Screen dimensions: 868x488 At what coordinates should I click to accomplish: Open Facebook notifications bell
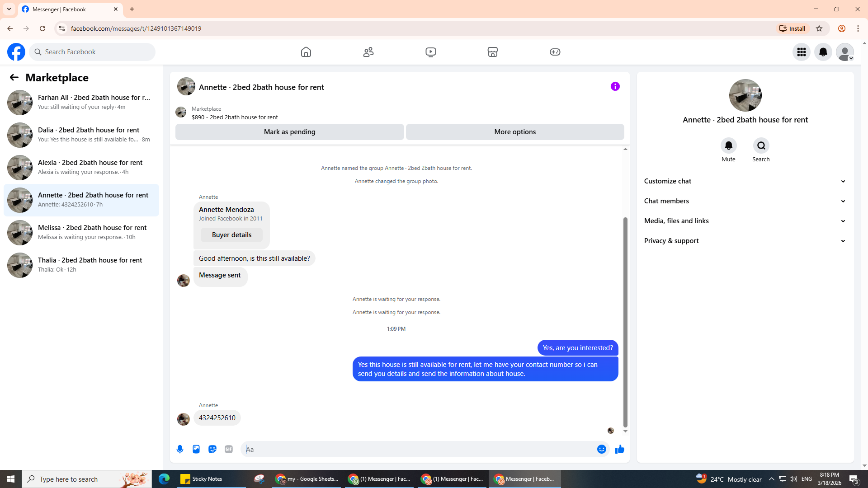(x=823, y=52)
